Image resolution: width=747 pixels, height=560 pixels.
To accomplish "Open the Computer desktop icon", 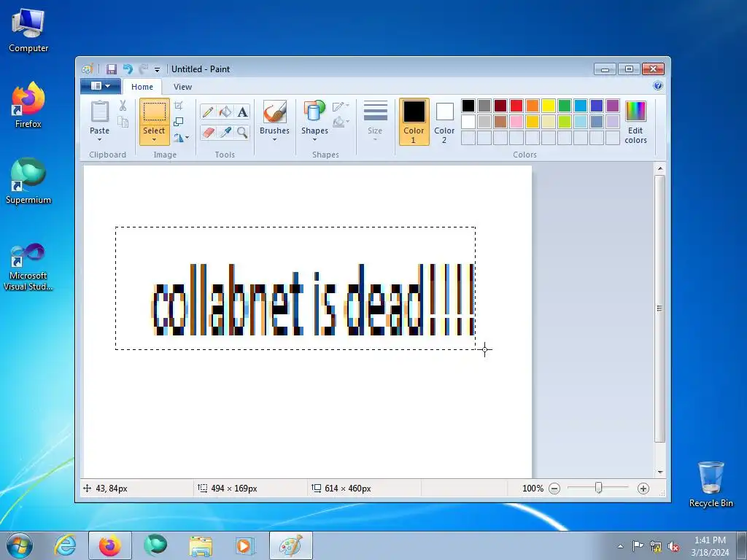I will coord(28,29).
